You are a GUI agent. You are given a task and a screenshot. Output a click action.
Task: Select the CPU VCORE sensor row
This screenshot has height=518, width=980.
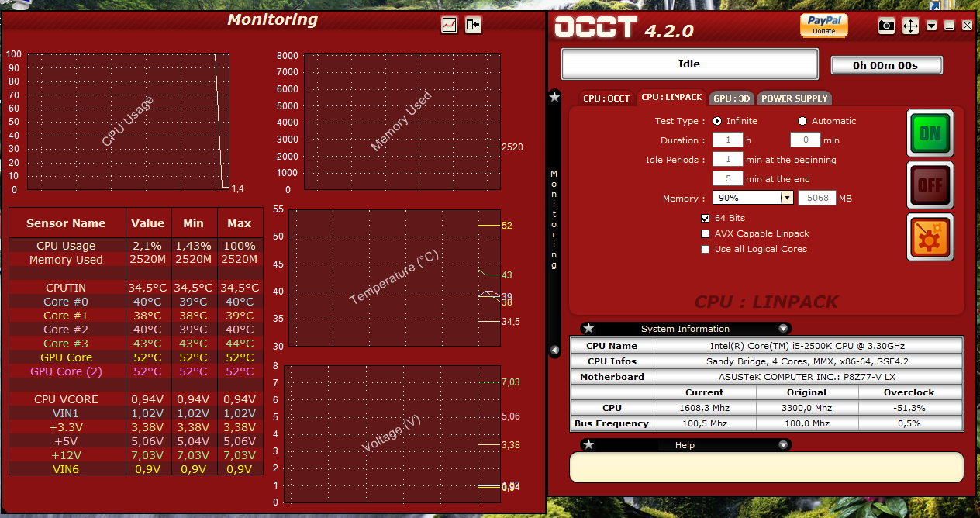[x=136, y=399]
